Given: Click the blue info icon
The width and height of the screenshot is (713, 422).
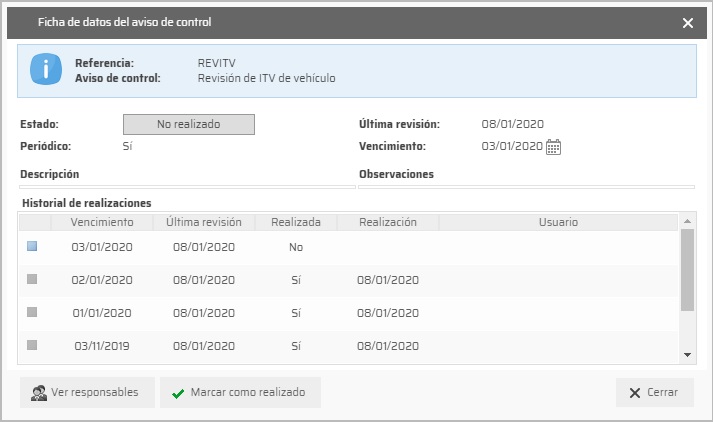Looking at the screenshot, I should (46, 70).
